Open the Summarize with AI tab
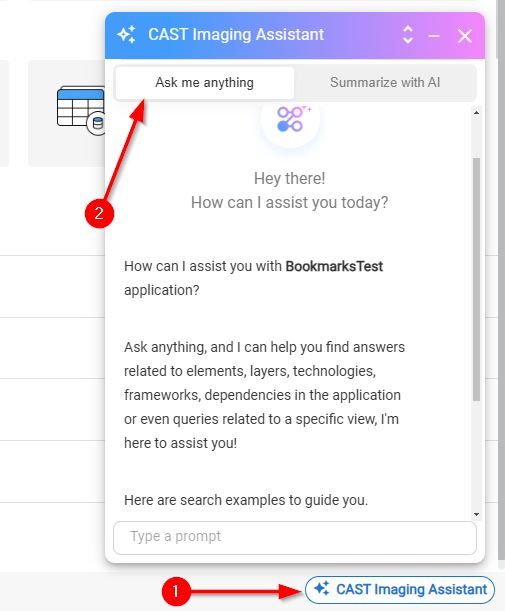505x611 pixels. tap(385, 83)
